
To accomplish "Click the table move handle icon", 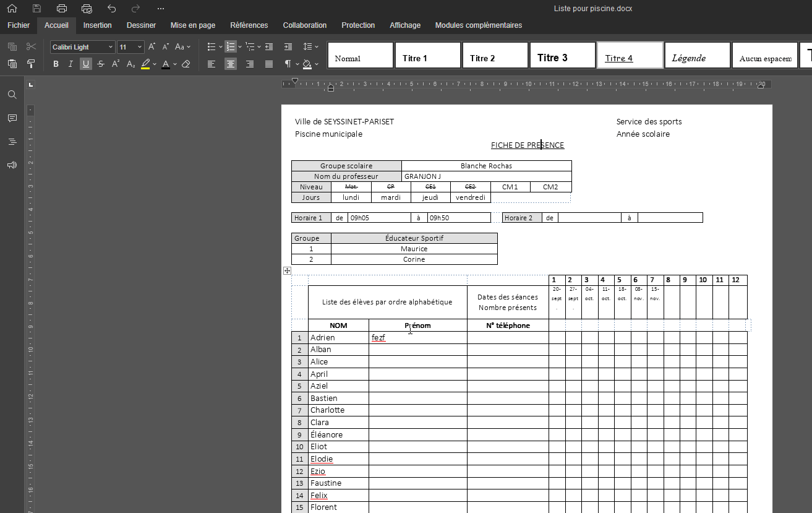I will pyautogui.click(x=287, y=270).
